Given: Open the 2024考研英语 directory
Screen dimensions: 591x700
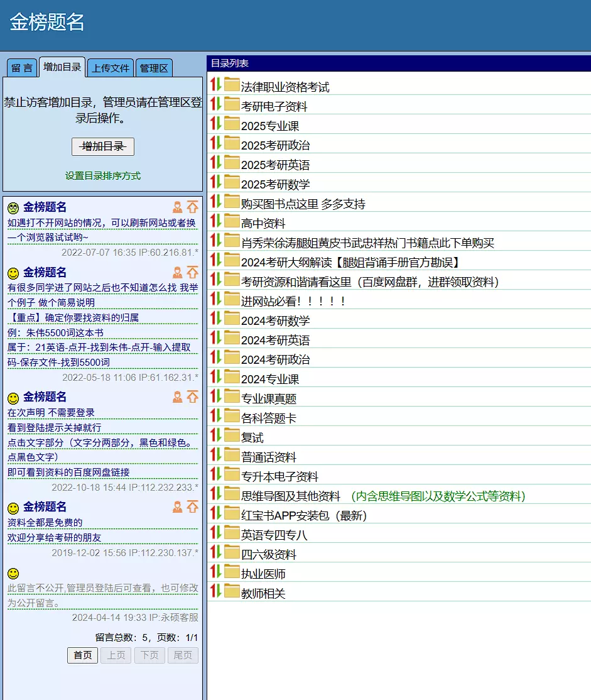Looking at the screenshot, I should point(275,341).
